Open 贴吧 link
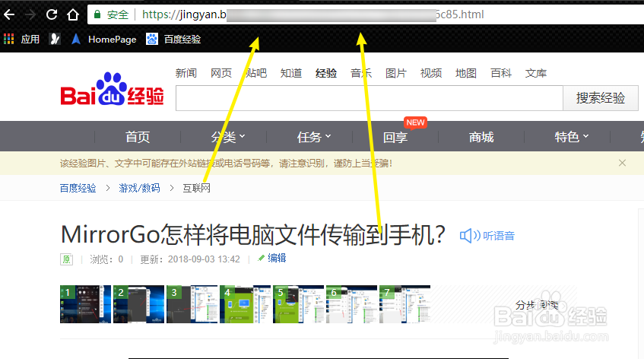Screen dimensions: 644x359 coord(256,73)
